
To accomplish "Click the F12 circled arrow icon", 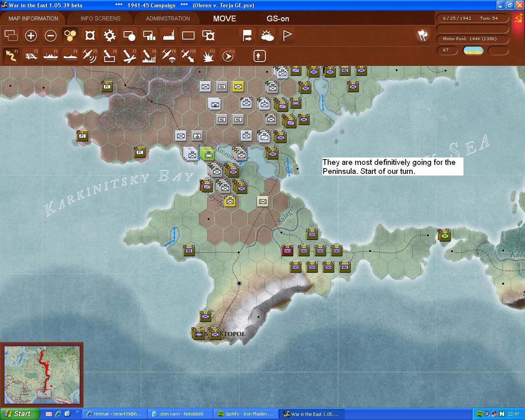I will click(228, 56).
